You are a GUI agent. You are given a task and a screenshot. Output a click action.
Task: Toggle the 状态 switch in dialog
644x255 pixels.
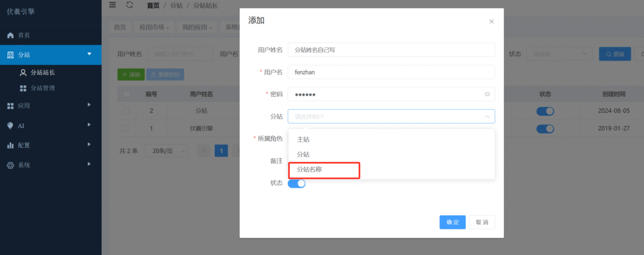(x=297, y=183)
